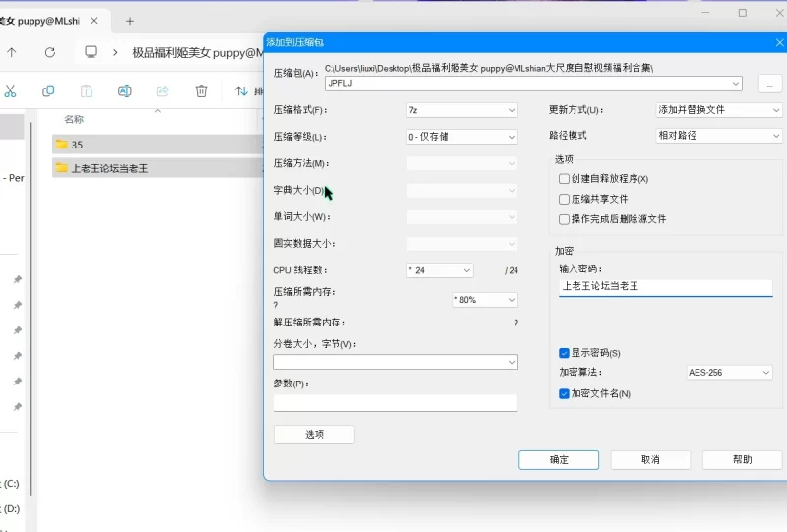The height and width of the screenshot is (532, 787).
Task: Click the Cut scissors icon
Action: click(x=10, y=90)
